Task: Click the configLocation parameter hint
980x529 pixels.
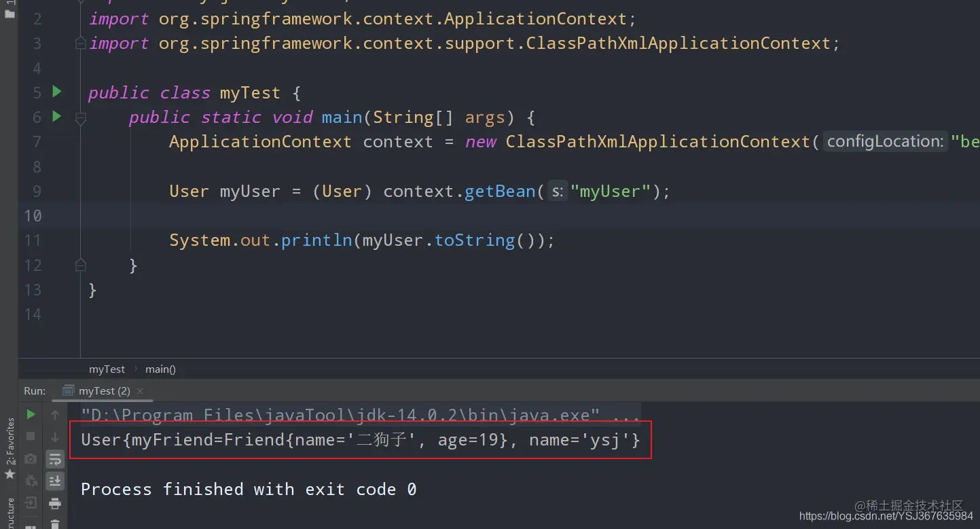Action: coord(885,141)
